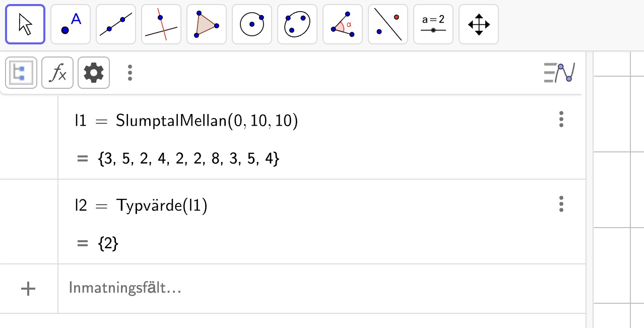Choose the Line through two points tool

click(116, 24)
